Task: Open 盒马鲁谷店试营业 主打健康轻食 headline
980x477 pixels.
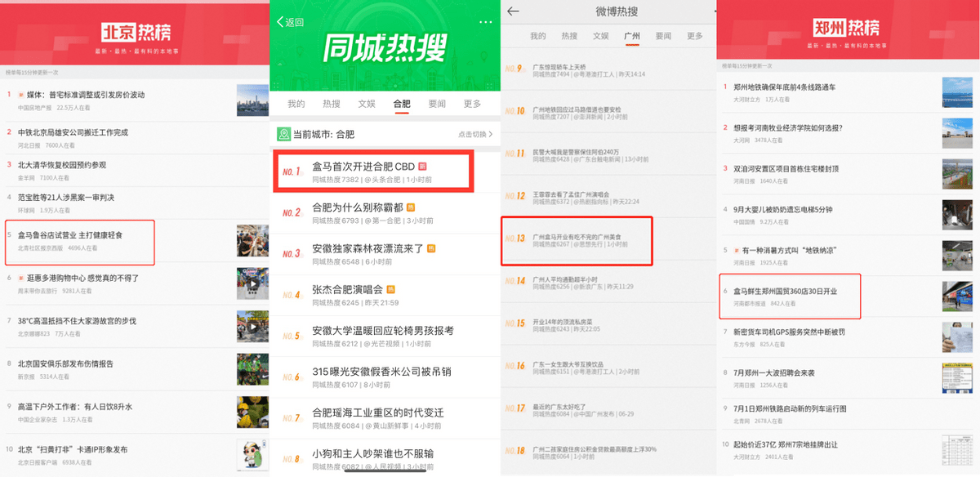Action: [x=70, y=235]
